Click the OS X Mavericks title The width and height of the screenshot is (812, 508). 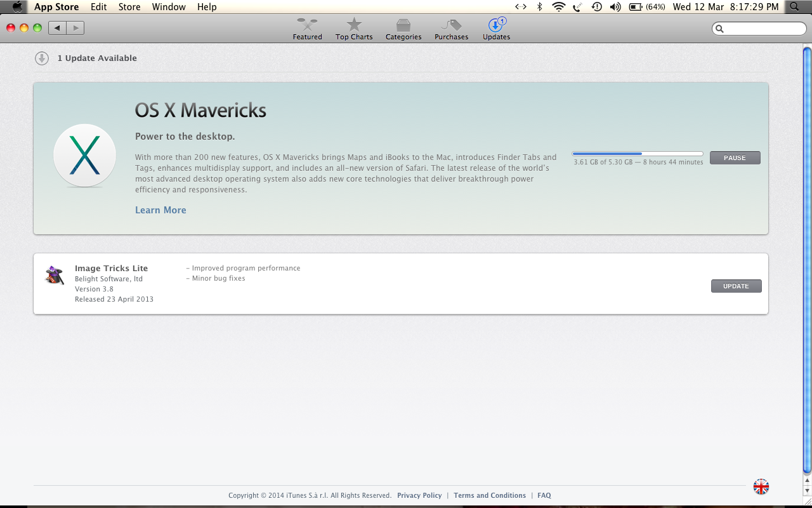pos(200,110)
